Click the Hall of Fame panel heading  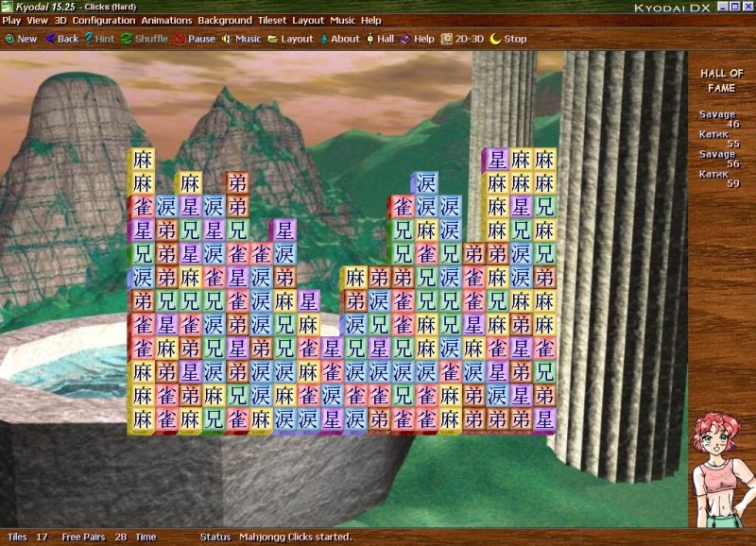point(722,80)
